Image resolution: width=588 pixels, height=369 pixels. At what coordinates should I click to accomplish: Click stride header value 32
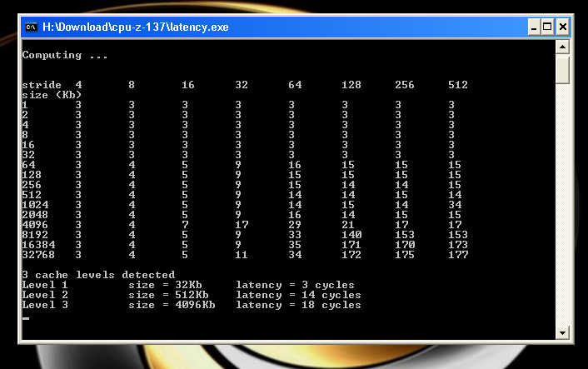[x=242, y=85]
